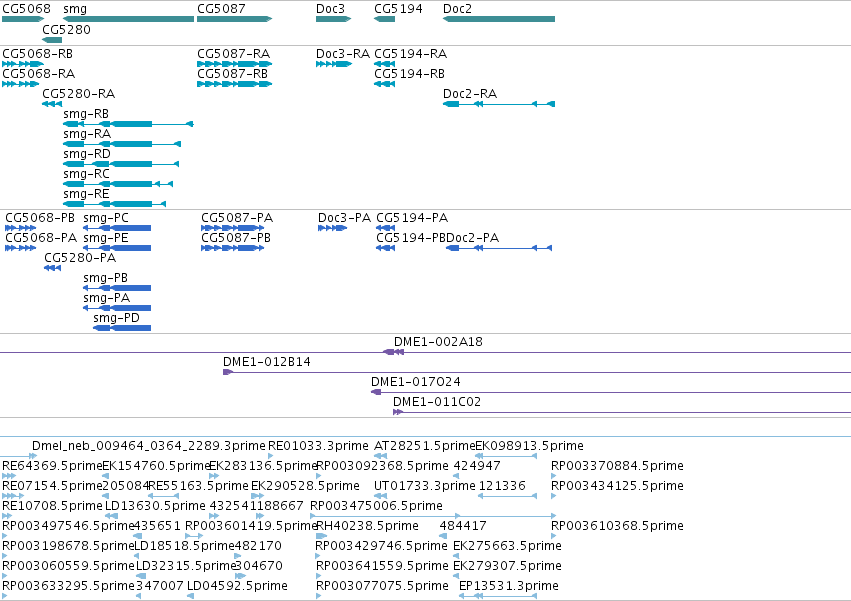Image resolution: width=851 pixels, height=601 pixels.
Task: Open the CG5068-RB transcript label
Action: click(x=37, y=54)
